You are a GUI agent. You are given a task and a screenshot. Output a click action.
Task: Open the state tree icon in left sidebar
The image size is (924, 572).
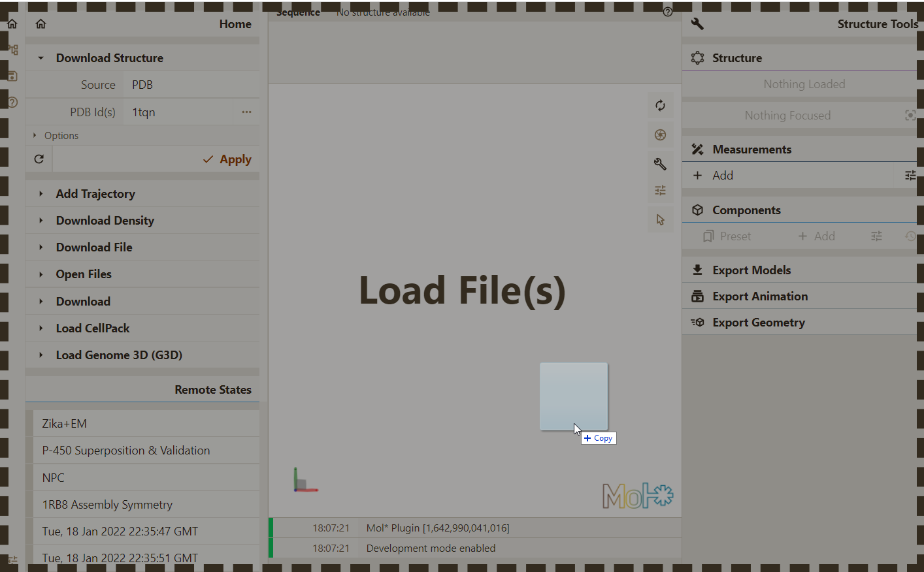tap(12, 50)
